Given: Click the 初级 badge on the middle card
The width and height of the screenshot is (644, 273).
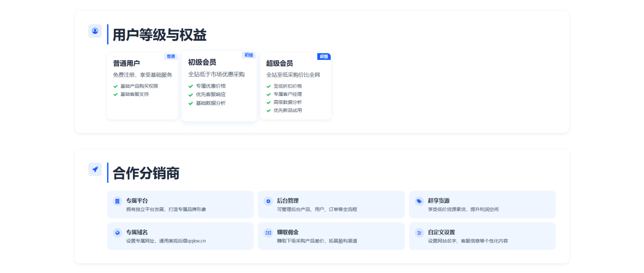Looking at the screenshot, I should [249, 55].
